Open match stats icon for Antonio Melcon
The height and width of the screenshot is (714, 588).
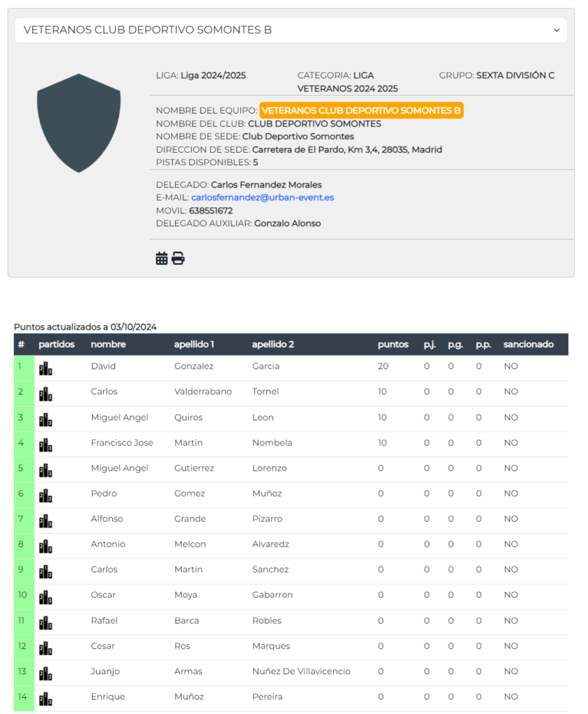pyautogui.click(x=45, y=547)
